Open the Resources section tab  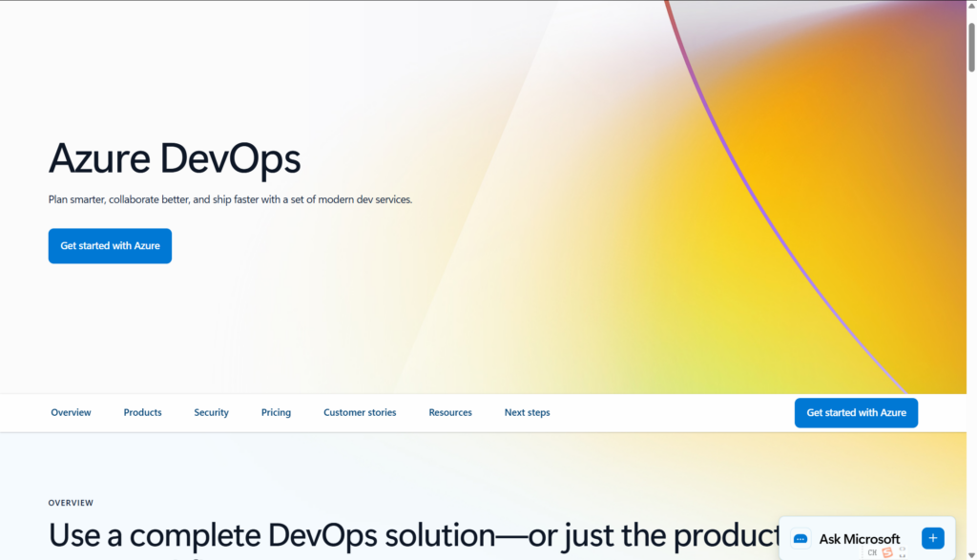click(x=450, y=412)
